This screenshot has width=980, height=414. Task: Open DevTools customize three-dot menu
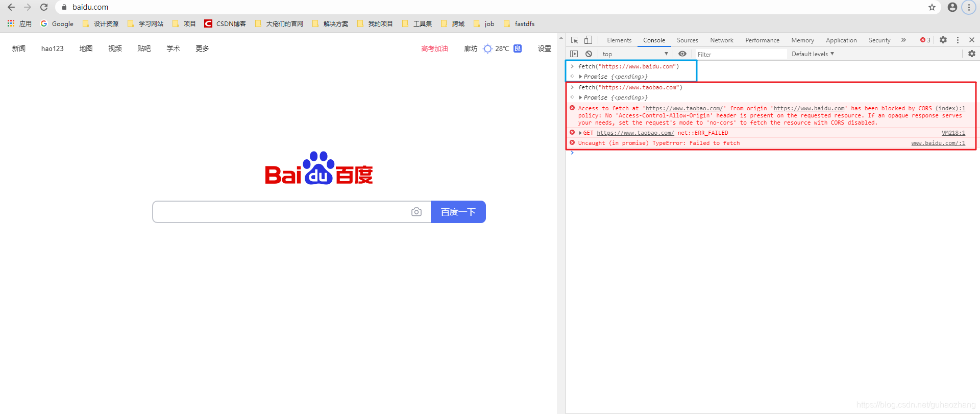click(x=958, y=40)
